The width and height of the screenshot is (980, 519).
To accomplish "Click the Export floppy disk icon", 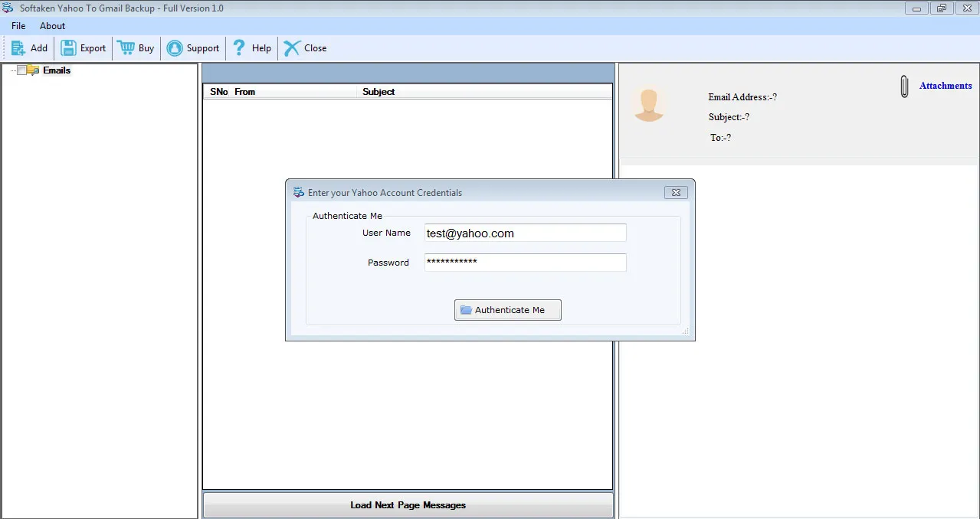I will tap(68, 48).
